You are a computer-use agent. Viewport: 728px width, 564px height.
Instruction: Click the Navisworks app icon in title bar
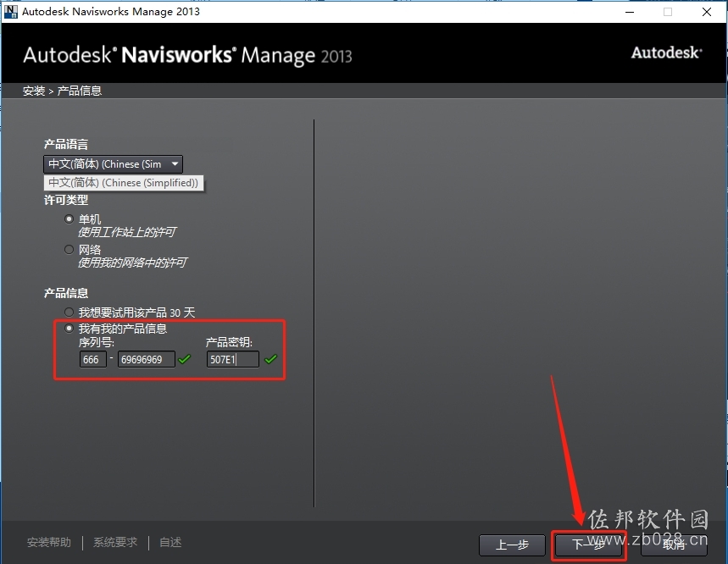(10, 12)
